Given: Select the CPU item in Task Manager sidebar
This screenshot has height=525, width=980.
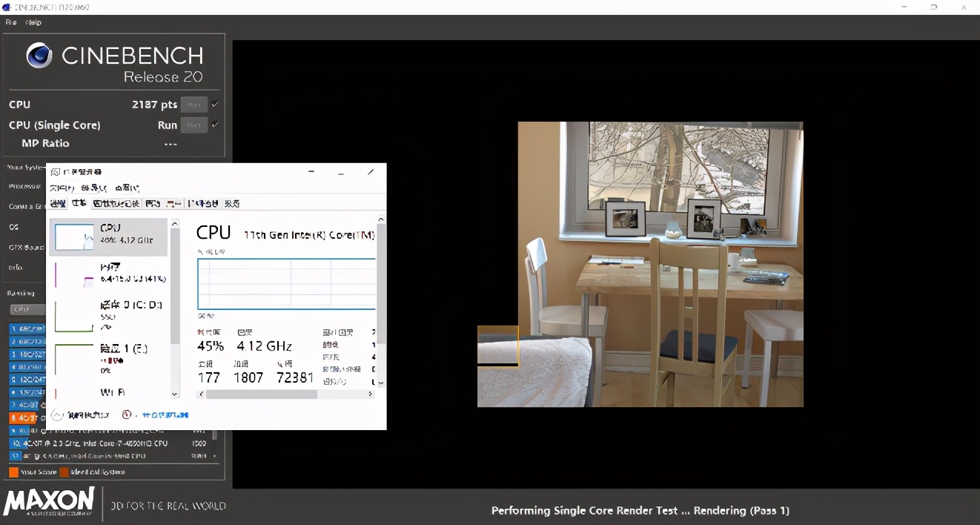Looking at the screenshot, I should coord(109,237).
